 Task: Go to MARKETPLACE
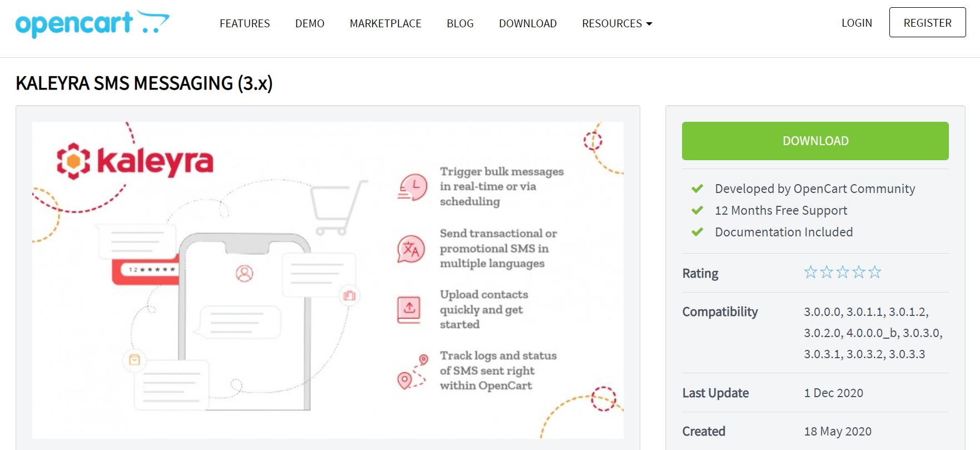pos(385,23)
